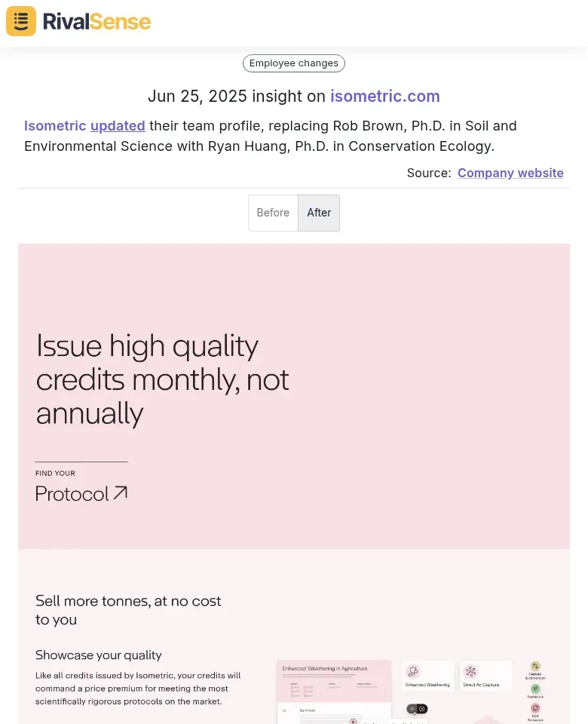
Task: Switch to the Before snapshot view
Action: pyautogui.click(x=273, y=213)
